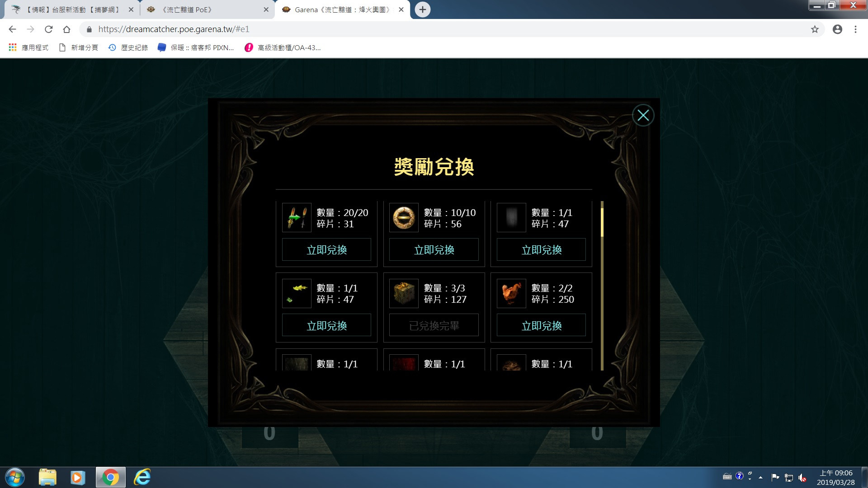
Task: Click the dark grey item icon above the third 立即兌換
Action: (511, 217)
